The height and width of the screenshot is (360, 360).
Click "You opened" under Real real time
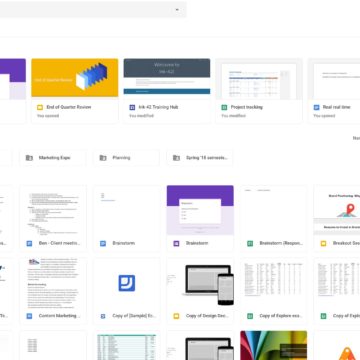tap(324, 116)
